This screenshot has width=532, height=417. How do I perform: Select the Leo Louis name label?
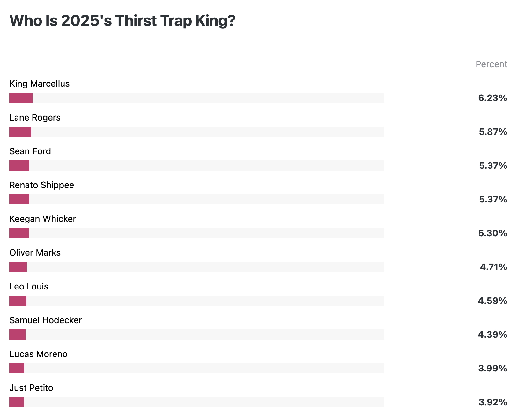(x=29, y=287)
